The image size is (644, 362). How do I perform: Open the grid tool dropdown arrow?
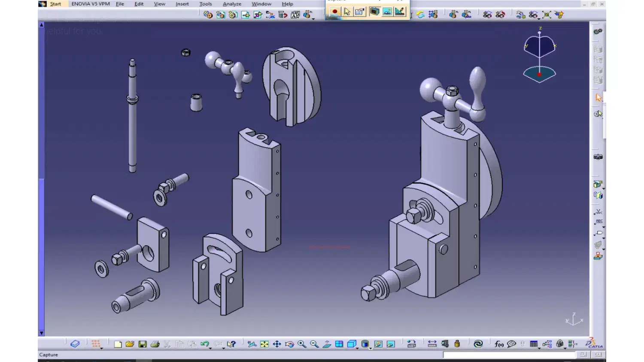point(102,348)
